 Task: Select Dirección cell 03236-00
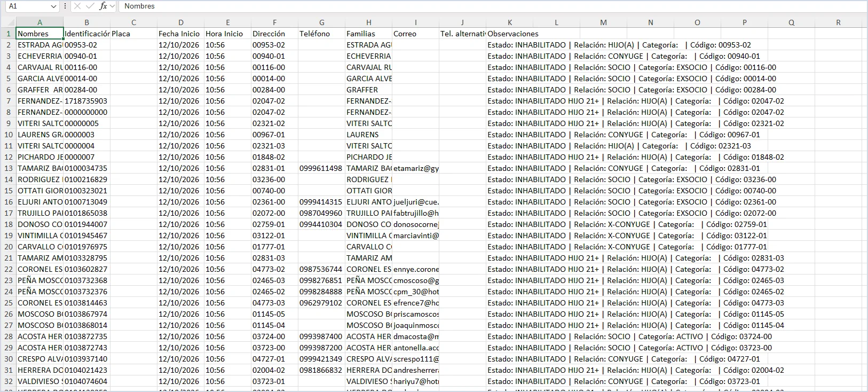pyautogui.click(x=274, y=179)
